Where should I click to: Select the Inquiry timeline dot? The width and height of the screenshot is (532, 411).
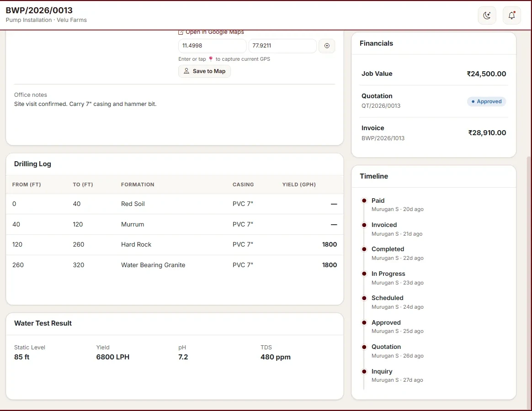(x=364, y=372)
